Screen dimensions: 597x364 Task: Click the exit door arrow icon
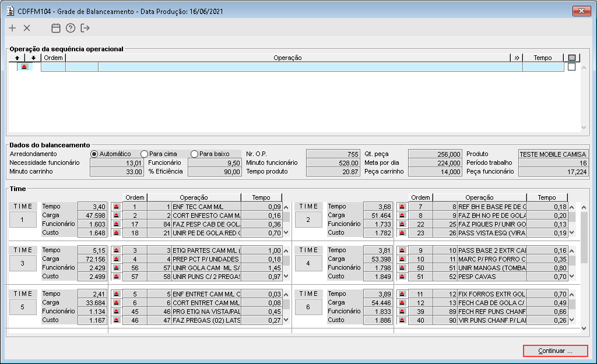[85, 28]
